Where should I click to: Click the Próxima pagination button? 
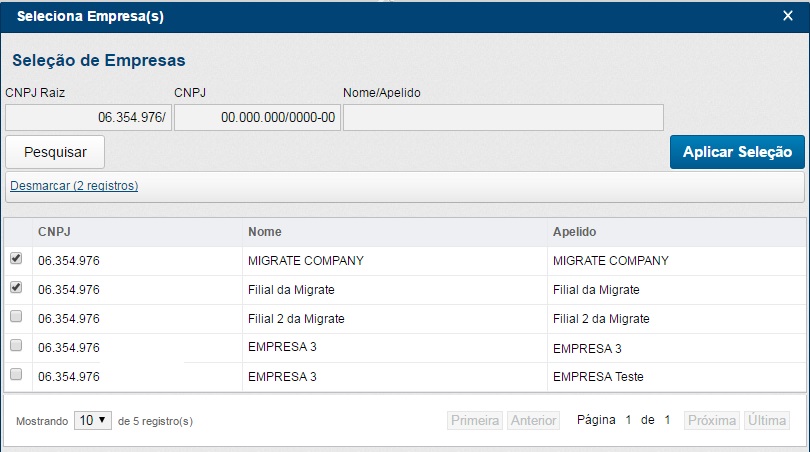[712, 421]
